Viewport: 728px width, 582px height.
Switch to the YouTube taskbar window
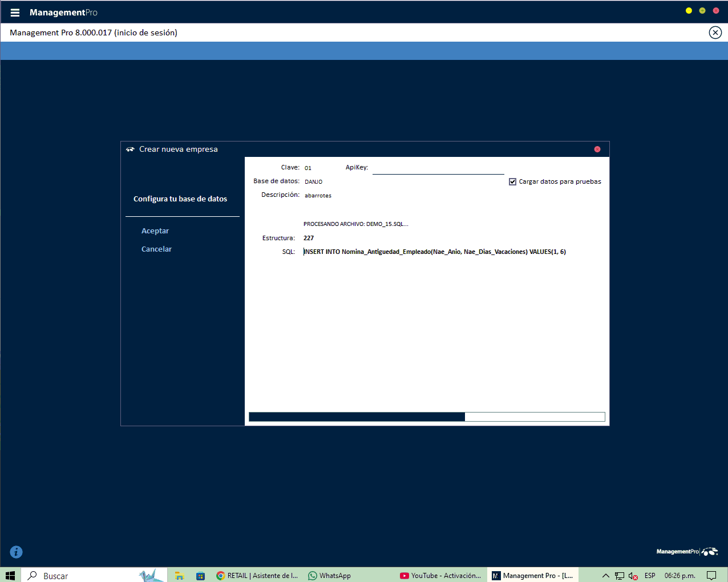(x=440, y=576)
